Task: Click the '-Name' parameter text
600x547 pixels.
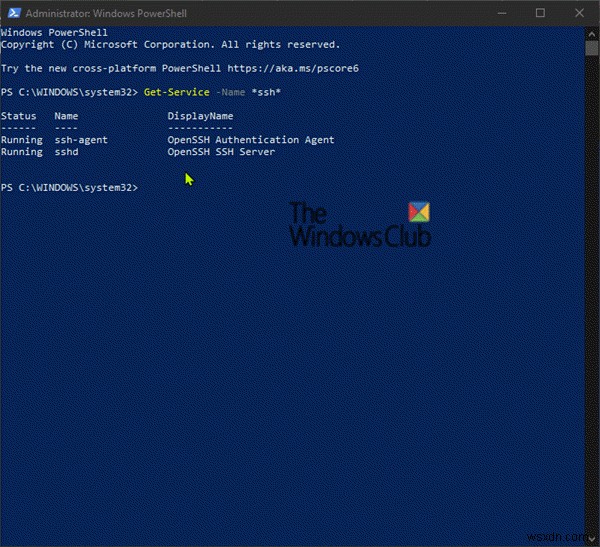Action: click(231, 92)
